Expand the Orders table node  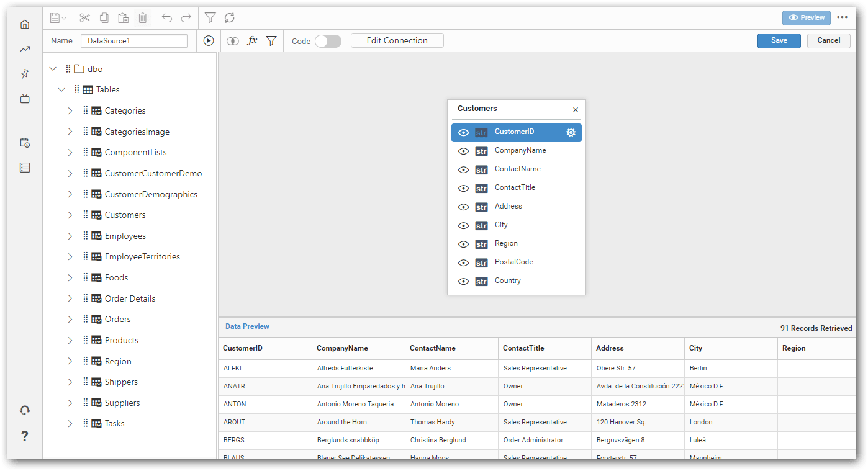coord(70,319)
